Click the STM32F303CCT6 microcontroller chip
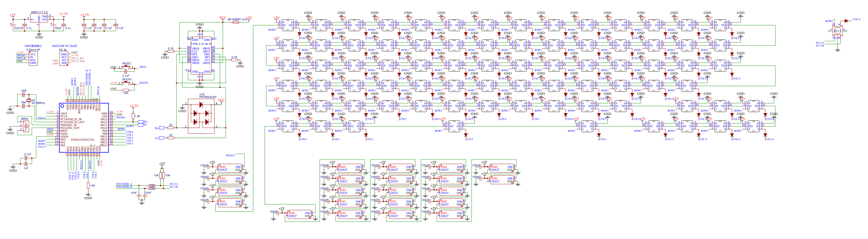 pyautogui.click(x=84, y=128)
